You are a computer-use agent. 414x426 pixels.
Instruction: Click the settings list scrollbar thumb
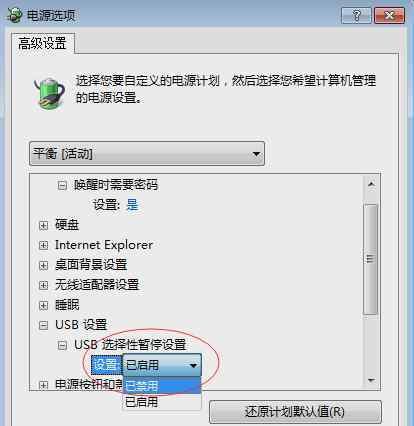[x=370, y=259]
